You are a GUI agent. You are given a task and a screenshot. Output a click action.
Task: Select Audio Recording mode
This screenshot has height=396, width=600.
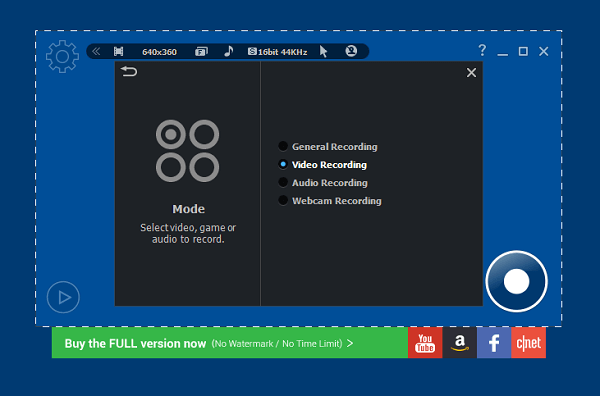pos(323,183)
